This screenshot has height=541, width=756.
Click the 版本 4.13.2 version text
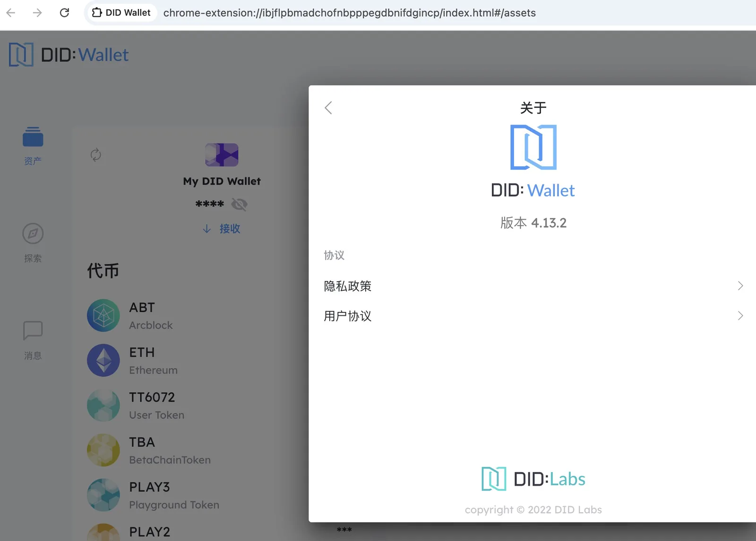[x=533, y=223]
